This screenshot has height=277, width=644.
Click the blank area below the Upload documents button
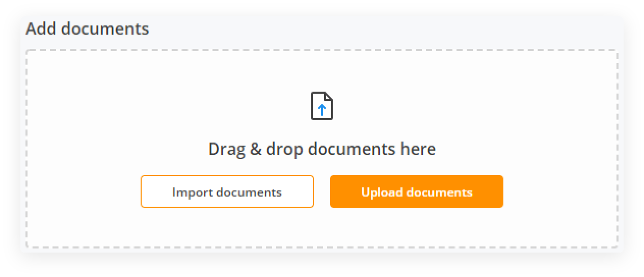[417, 227]
